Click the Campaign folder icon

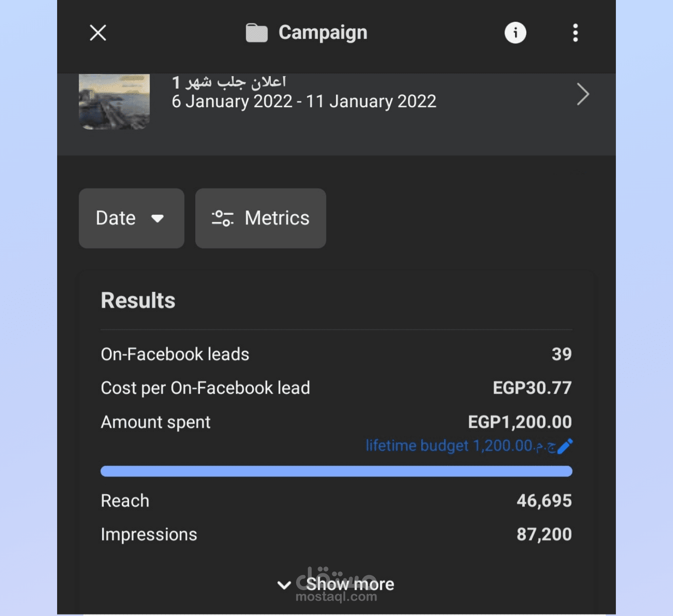pyautogui.click(x=257, y=33)
